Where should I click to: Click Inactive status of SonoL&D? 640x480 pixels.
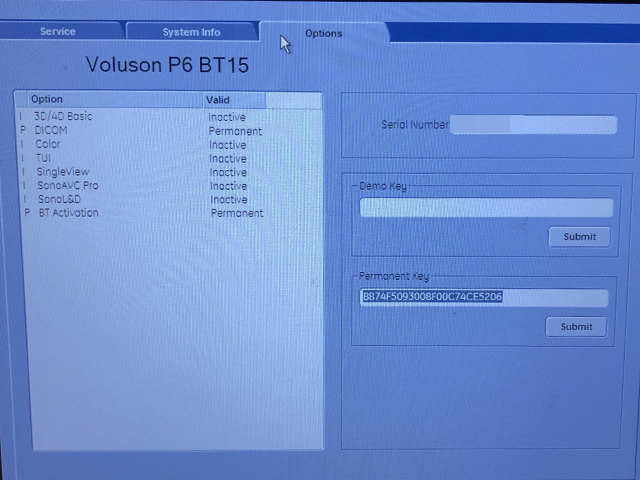[x=229, y=200]
